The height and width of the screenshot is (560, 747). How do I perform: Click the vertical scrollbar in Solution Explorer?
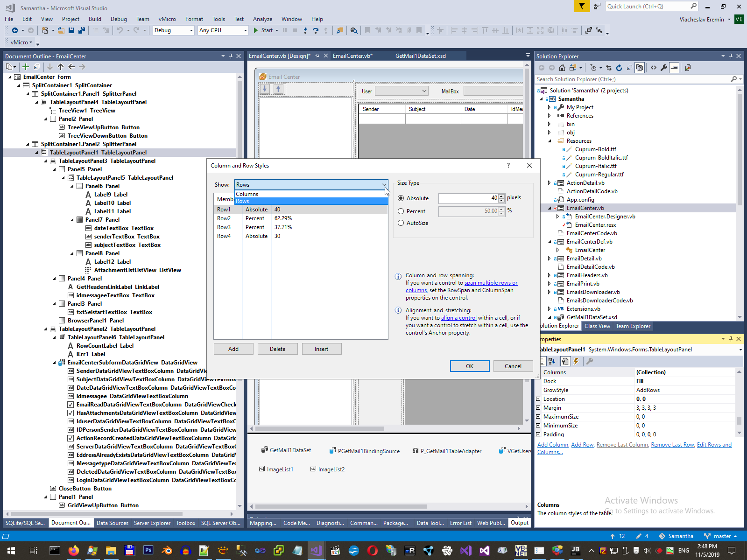[740, 149]
